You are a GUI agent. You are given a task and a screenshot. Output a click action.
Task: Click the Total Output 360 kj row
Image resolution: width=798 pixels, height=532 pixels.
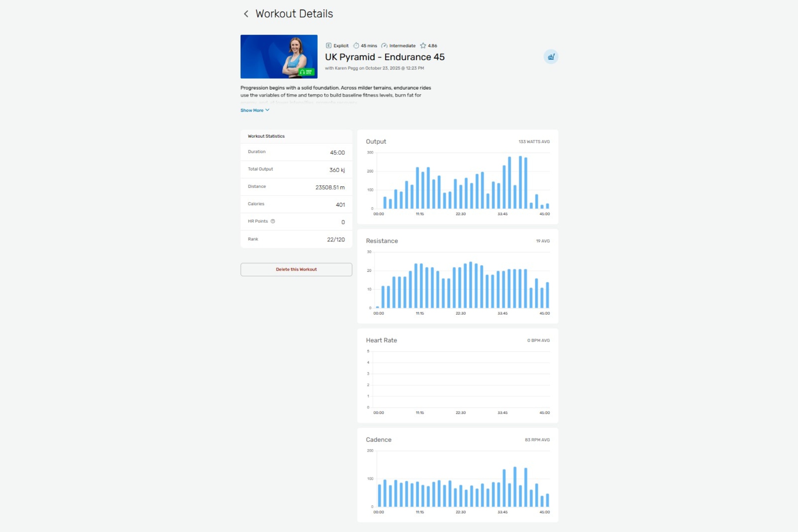coord(296,169)
